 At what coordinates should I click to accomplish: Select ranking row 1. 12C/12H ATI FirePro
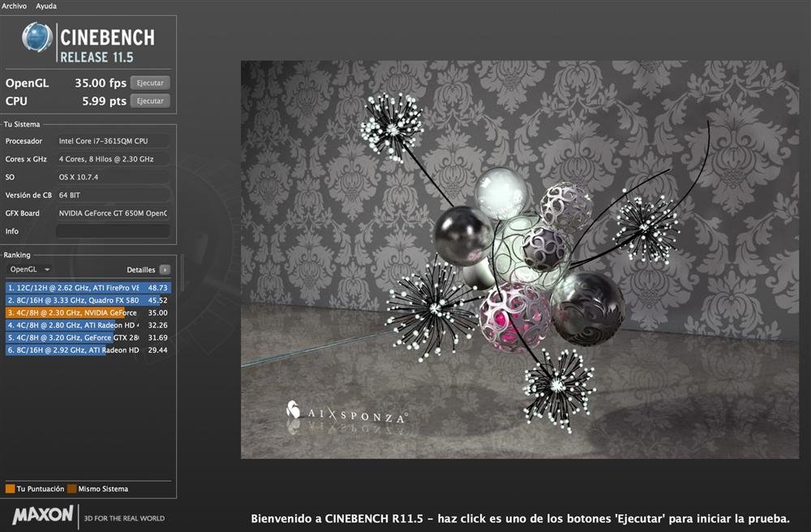click(x=88, y=287)
